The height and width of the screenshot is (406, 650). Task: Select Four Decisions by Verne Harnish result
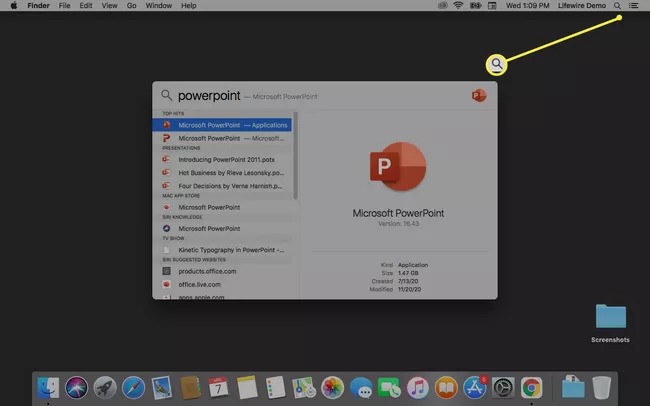222,186
